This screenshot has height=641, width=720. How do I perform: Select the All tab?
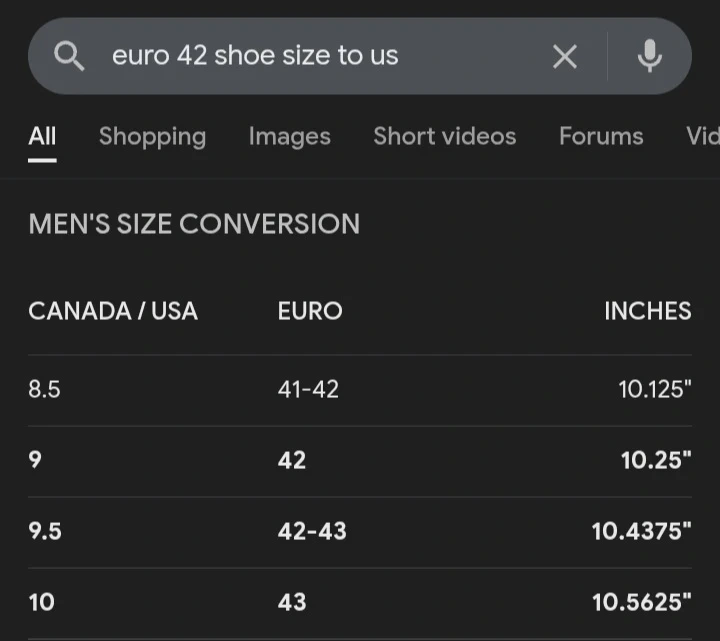(42, 137)
